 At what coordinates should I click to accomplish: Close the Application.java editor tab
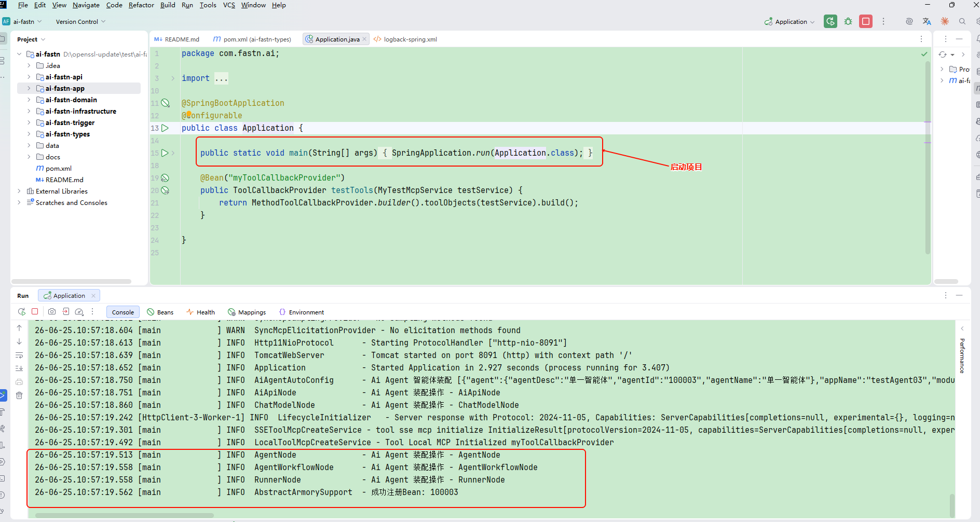tap(365, 39)
